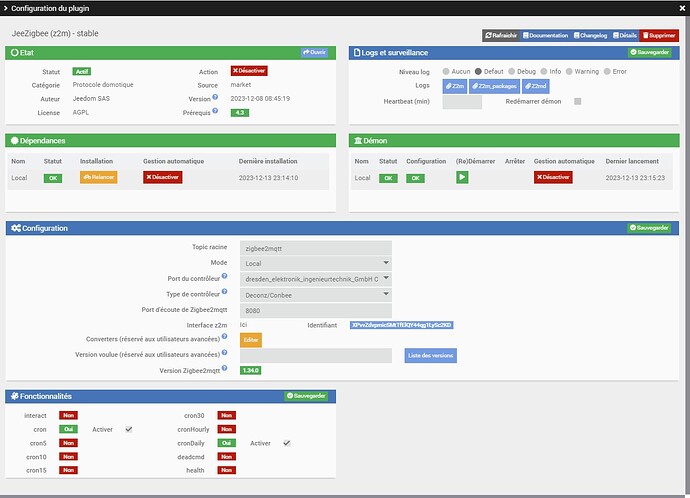690x498 pixels.
Task: Click the interact Non badge
Action: (x=69, y=415)
